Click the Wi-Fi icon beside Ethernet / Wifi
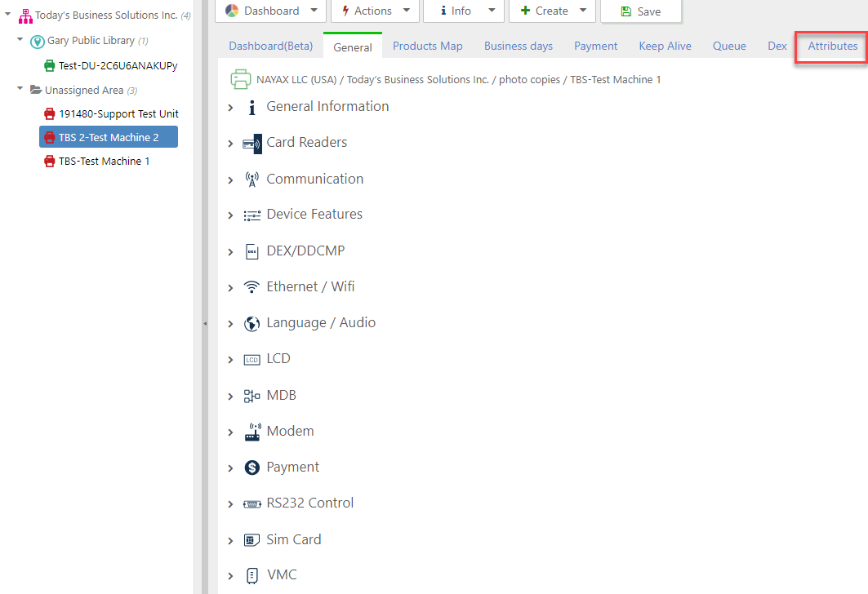868x594 pixels. (251, 287)
